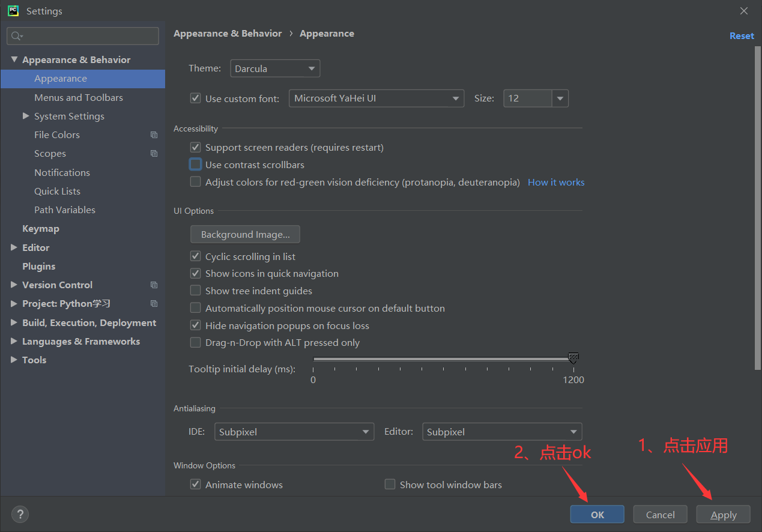Click the project-level icon beside Scopes
The width and height of the screenshot is (762, 532).
(154, 154)
